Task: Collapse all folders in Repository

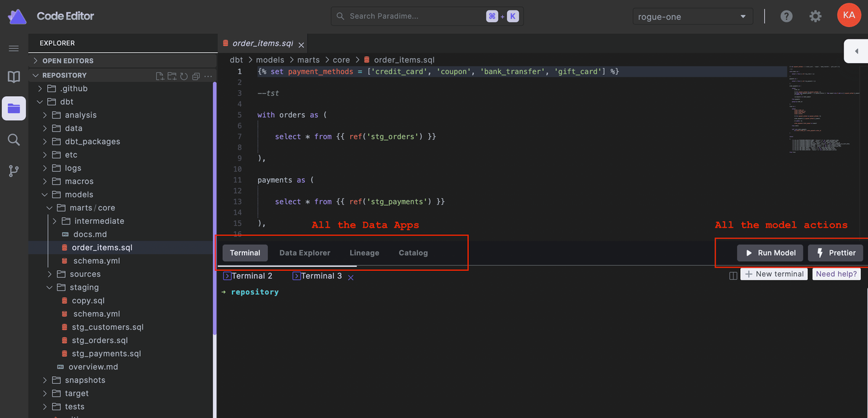Action: click(195, 76)
